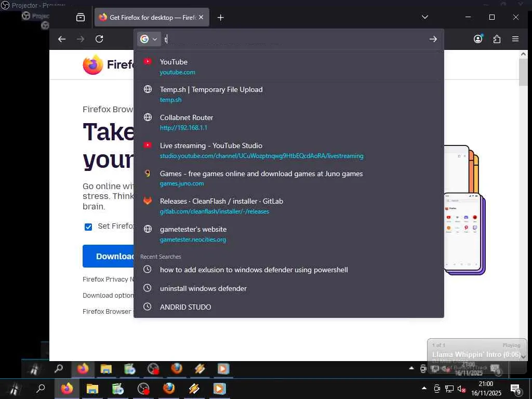The width and height of the screenshot is (532, 399).
Task: Toggle the Set Firefox as default checkbox
Action: coord(88,227)
